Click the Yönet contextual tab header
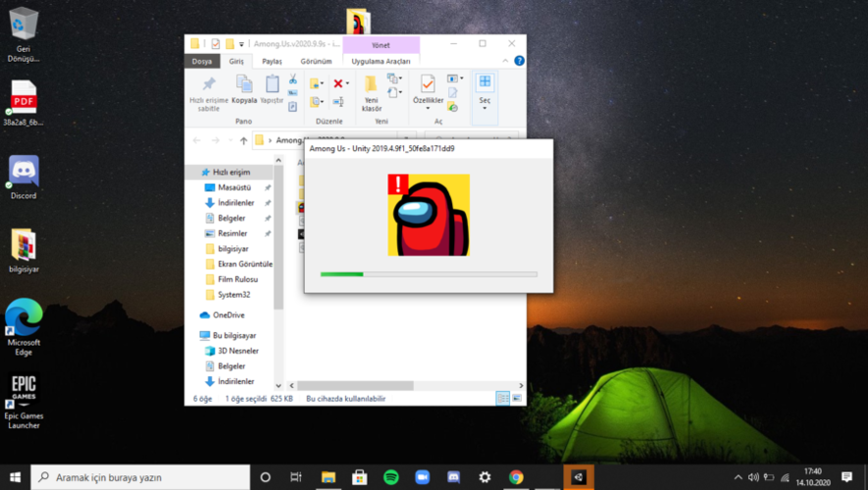Screen dimensions: 868x490 (x=381, y=45)
